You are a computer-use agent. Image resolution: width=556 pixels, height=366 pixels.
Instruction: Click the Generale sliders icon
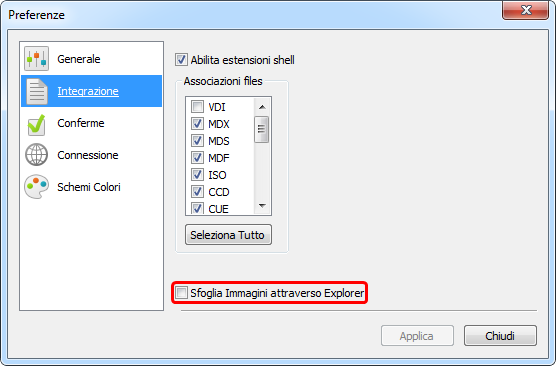coord(36,59)
